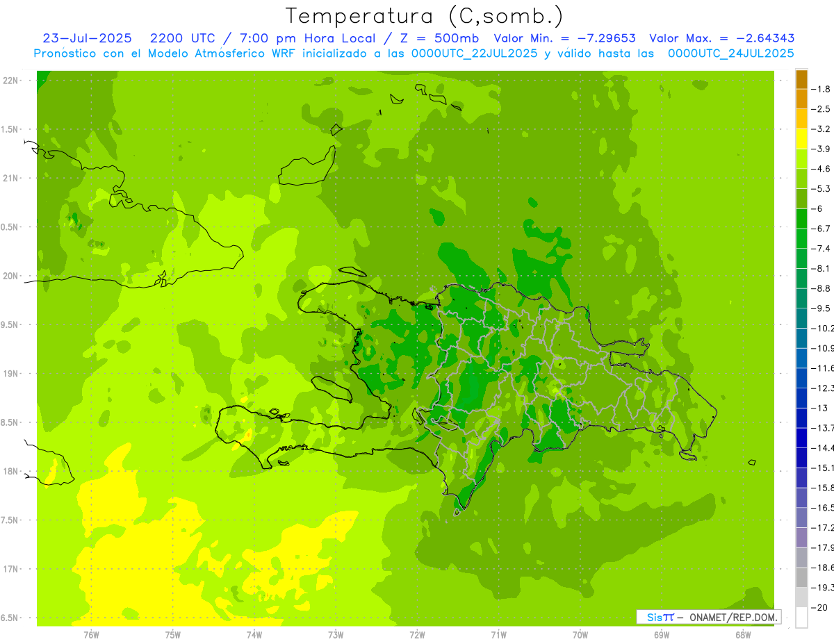Image resolution: width=834 pixels, height=644 pixels.
Task: Click the '-6' color scale label
Action: pyautogui.click(x=818, y=208)
